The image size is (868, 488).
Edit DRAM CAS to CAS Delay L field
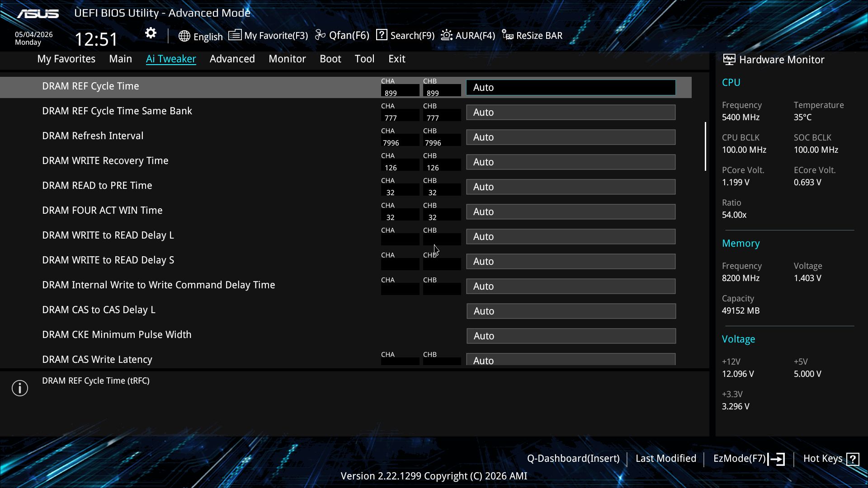tap(571, 311)
